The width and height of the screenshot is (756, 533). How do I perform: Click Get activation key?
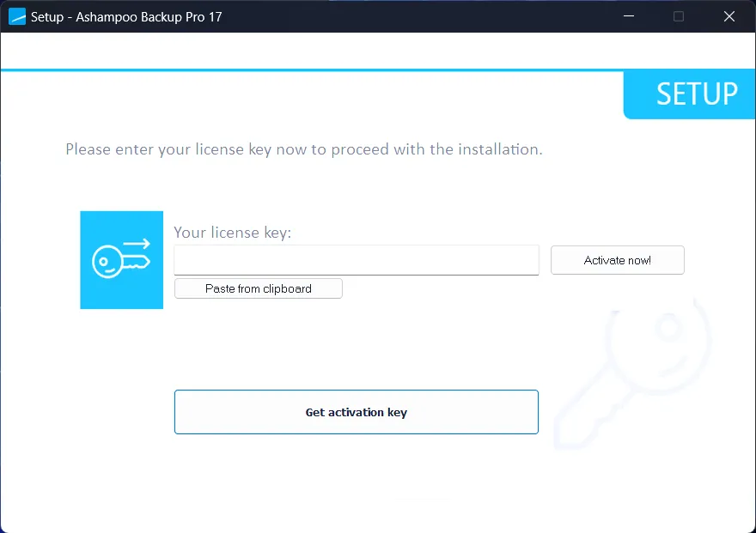point(356,412)
